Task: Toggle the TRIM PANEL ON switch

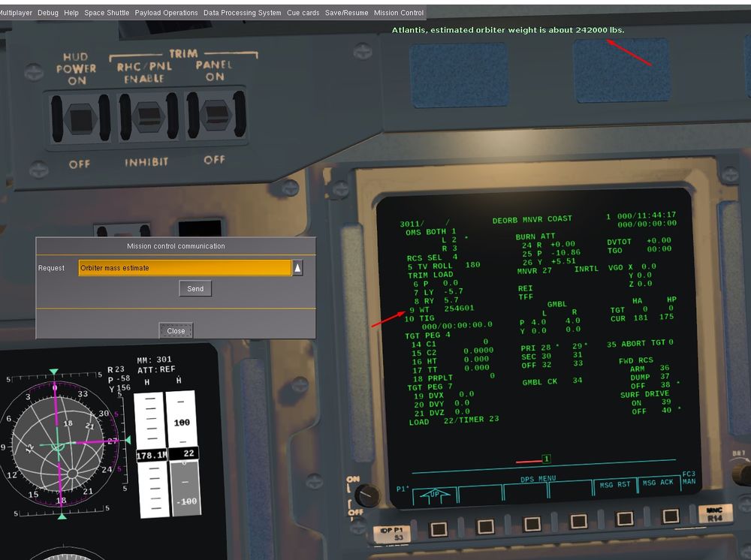Action: 216,115
